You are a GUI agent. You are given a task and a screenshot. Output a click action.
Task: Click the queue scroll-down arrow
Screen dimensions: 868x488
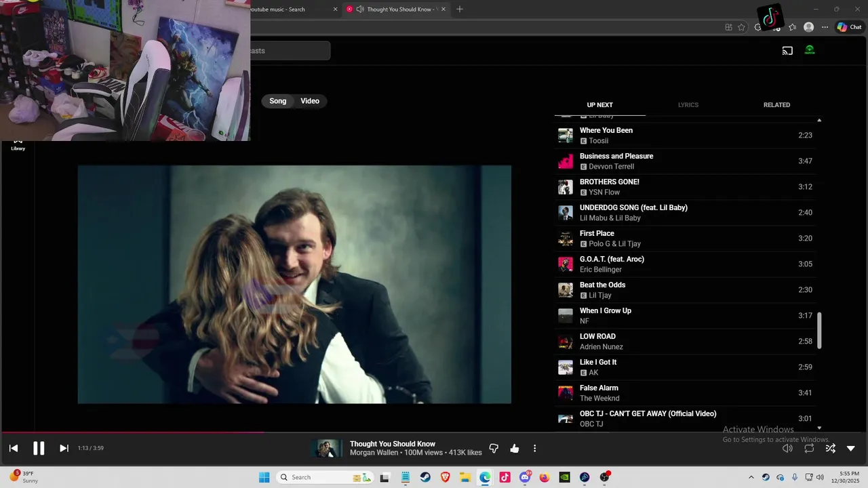(819, 428)
